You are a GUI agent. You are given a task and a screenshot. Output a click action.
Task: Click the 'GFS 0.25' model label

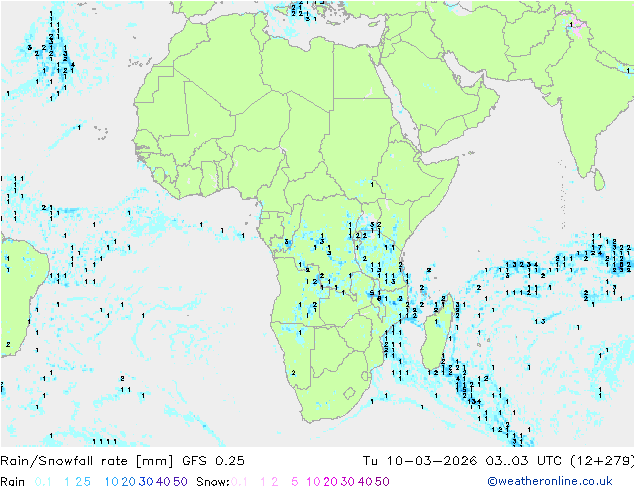(213, 461)
